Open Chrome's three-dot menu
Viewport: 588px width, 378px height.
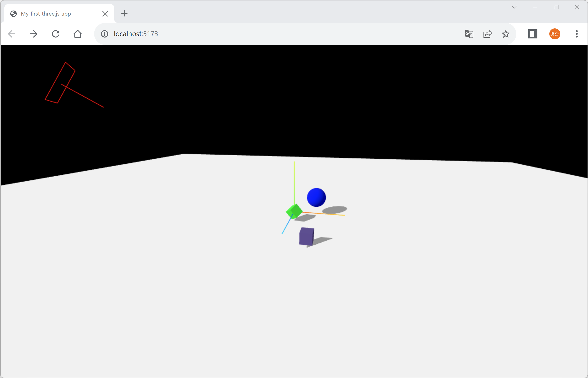[577, 34]
